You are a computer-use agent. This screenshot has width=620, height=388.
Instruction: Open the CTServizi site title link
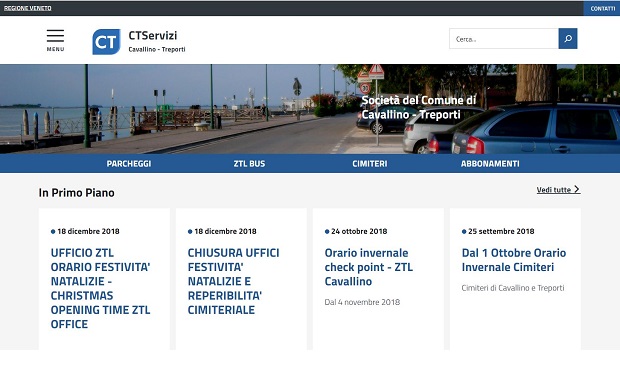pos(153,35)
